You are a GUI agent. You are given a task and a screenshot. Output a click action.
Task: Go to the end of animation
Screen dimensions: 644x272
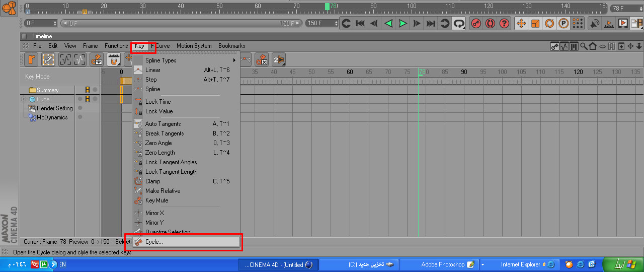431,23
